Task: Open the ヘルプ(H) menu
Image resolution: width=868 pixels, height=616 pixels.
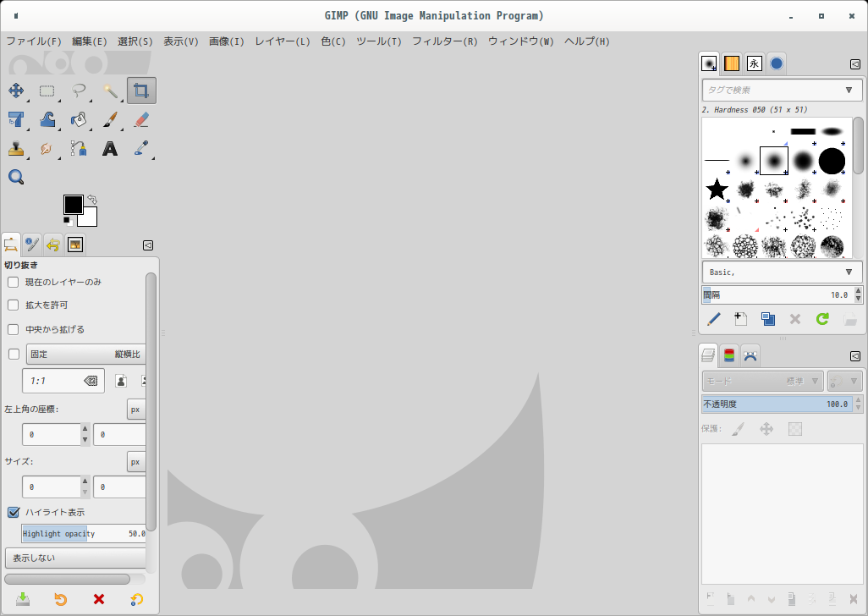Action: click(x=587, y=41)
